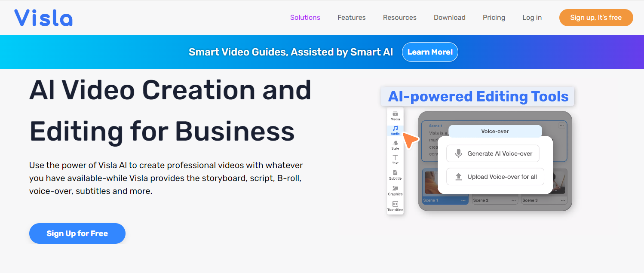Click the Learn More! banner button
This screenshot has height=273, width=644.
430,52
